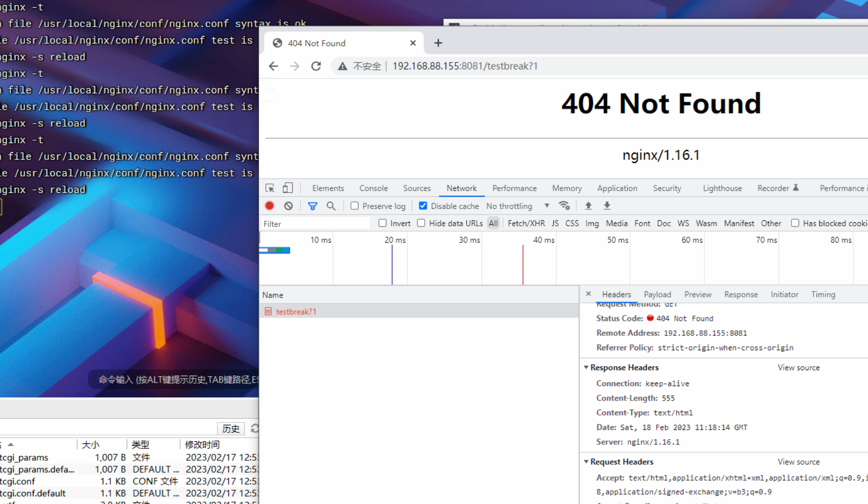The image size is (868, 504).
Task: Switch to the Console tab
Action: (x=373, y=188)
